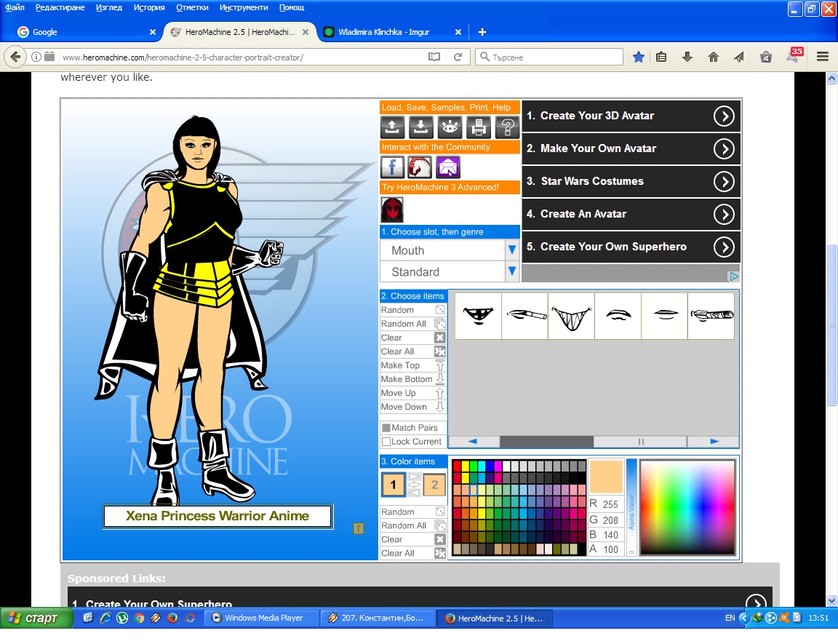The image size is (838, 644).
Task: Click the Make Bottom arrow icon
Action: 440,379
